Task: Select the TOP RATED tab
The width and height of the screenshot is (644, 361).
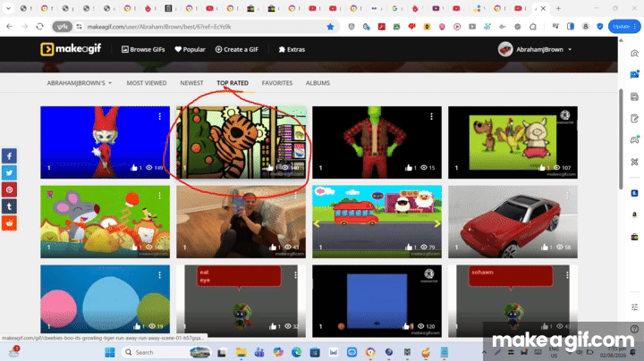Action: point(233,83)
